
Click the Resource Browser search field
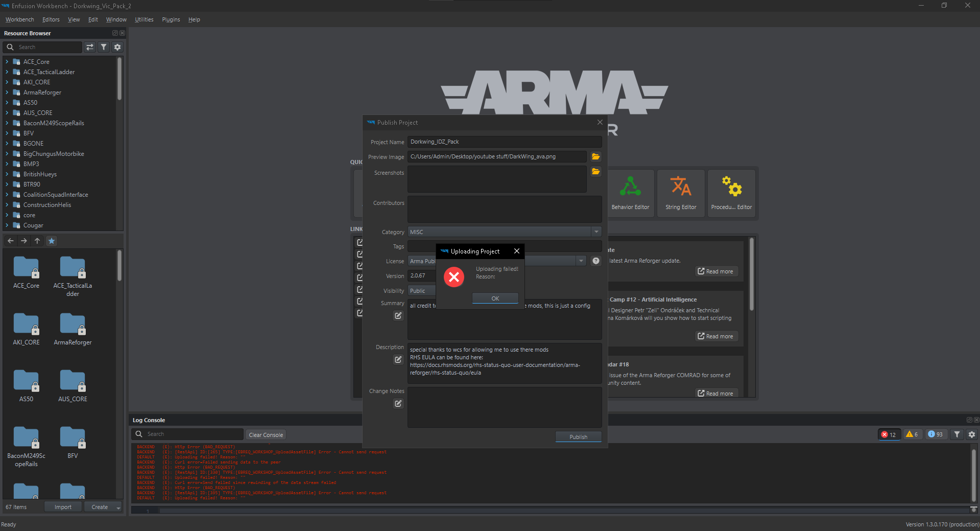click(x=43, y=47)
